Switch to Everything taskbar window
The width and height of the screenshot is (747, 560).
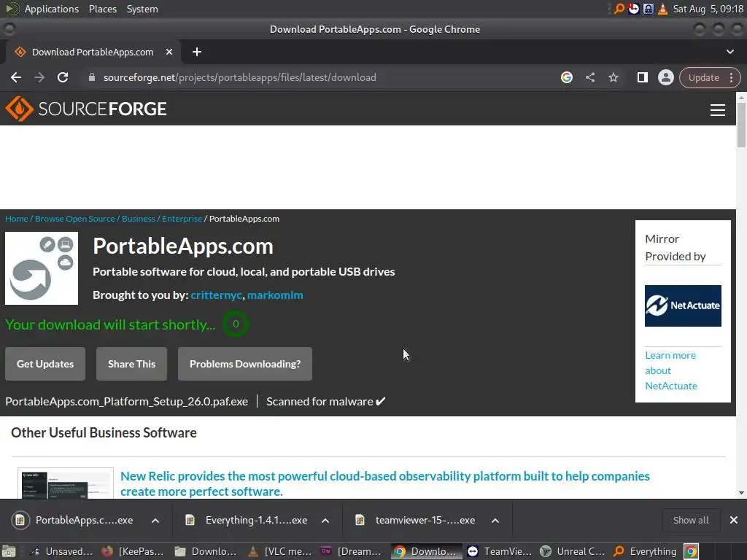point(645,551)
